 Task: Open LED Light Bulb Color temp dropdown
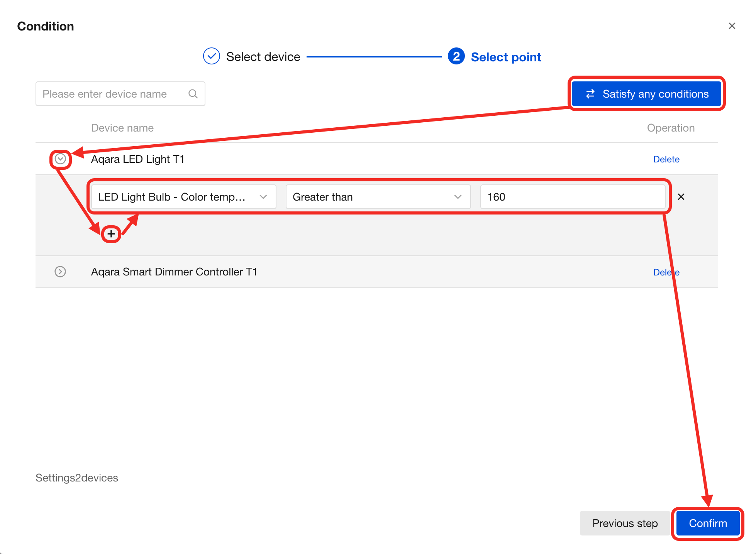pyautogui.click(x=183, y=197)
